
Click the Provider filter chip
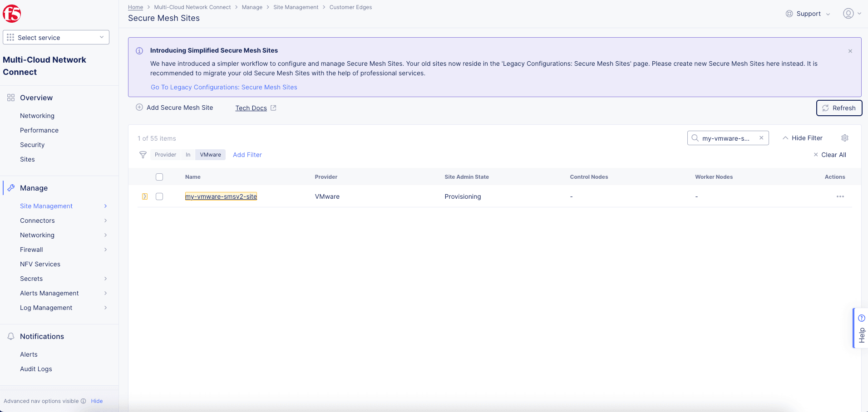click(165, 155)
